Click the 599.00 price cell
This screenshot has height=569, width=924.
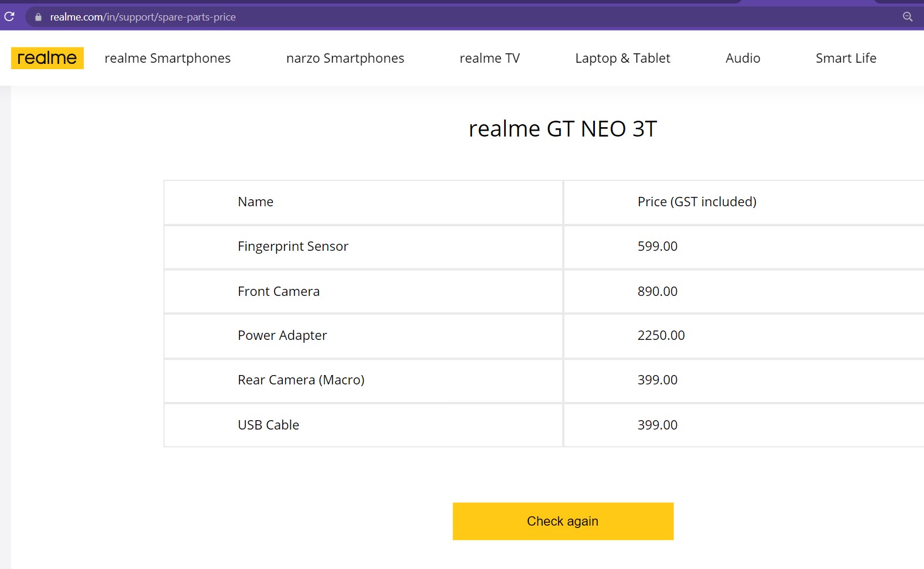(657, 246)
